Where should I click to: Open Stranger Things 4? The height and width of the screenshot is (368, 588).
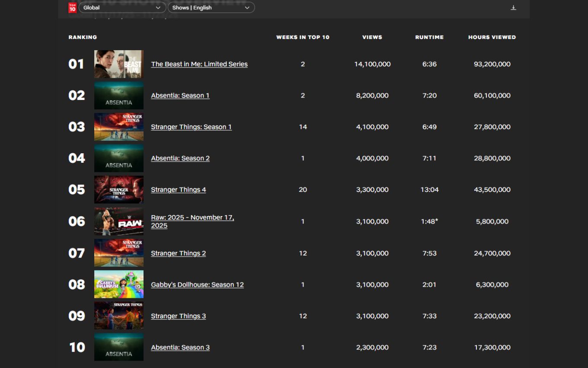(178, 189)
